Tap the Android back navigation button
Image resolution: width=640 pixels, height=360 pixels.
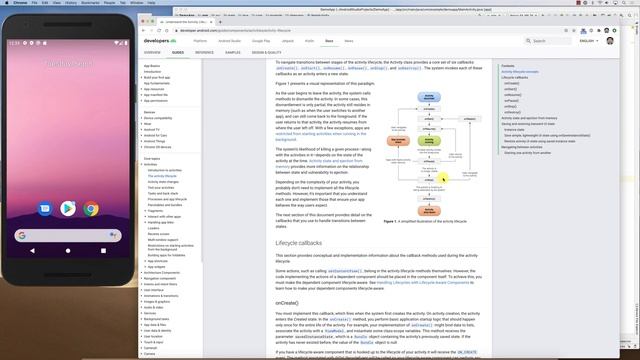(x=32, y=251)
